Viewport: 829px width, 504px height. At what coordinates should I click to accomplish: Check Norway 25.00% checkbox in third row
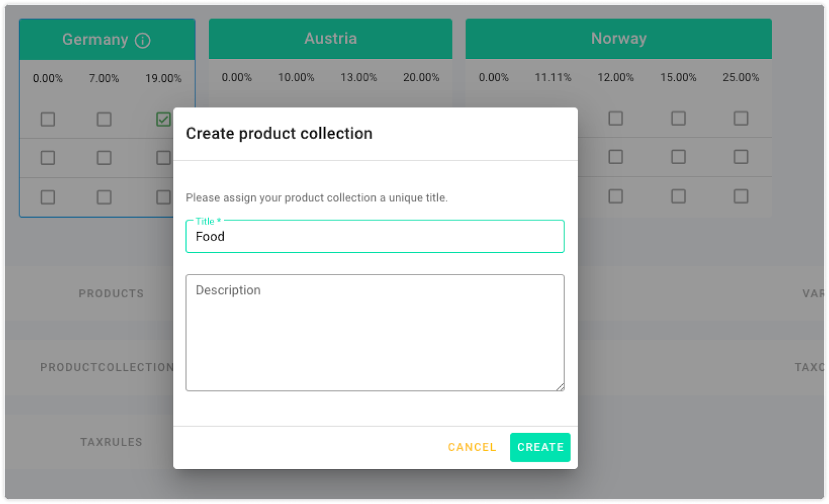741,196
